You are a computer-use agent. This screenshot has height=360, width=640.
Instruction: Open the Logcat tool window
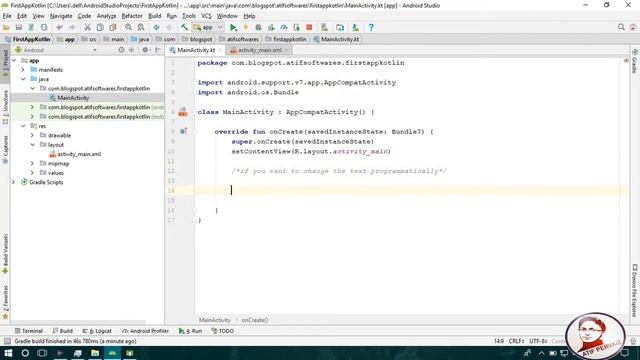click(x=97, y=331)
